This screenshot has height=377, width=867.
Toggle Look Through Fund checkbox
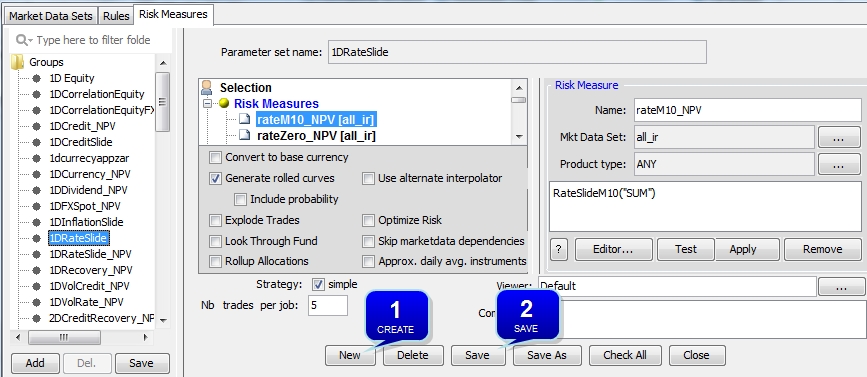[215, 242]
